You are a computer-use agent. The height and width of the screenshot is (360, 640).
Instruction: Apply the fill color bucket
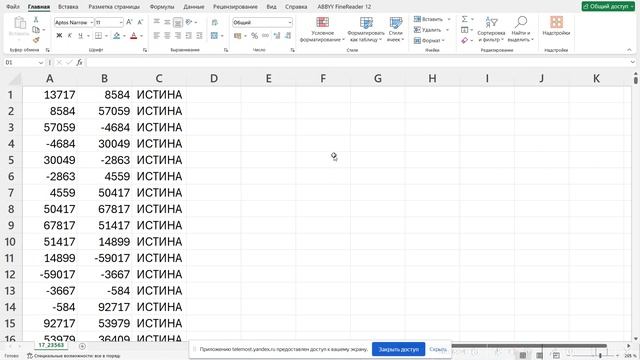[117, 36]
